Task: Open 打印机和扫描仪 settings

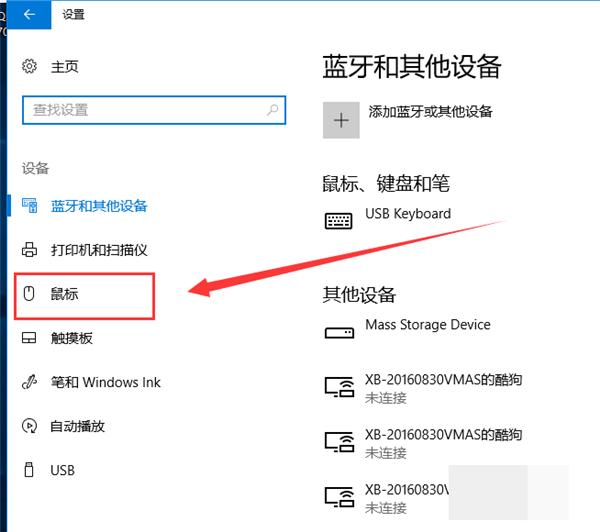Action: tap(99, 250)
